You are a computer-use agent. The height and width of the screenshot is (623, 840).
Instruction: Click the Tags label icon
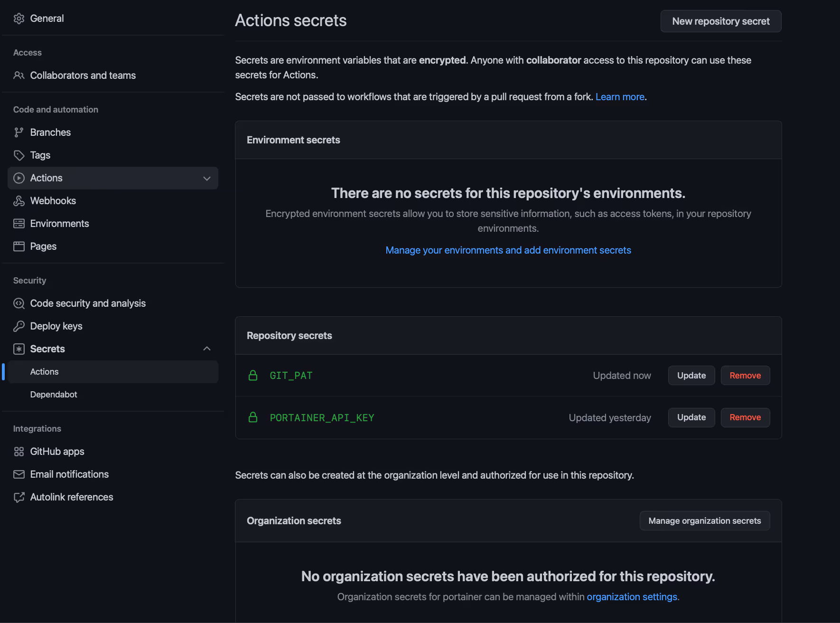click(x=19, y=155)
